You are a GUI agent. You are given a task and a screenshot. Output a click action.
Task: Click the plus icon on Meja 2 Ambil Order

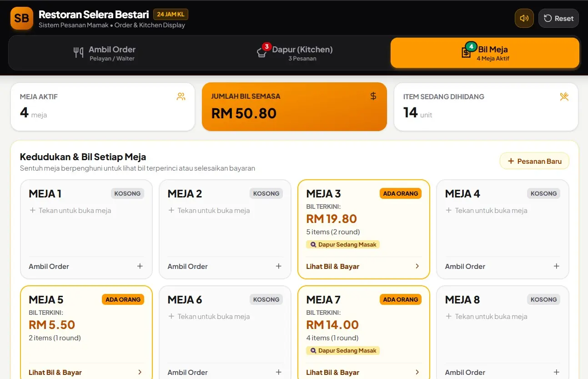[x=279, y=266]
